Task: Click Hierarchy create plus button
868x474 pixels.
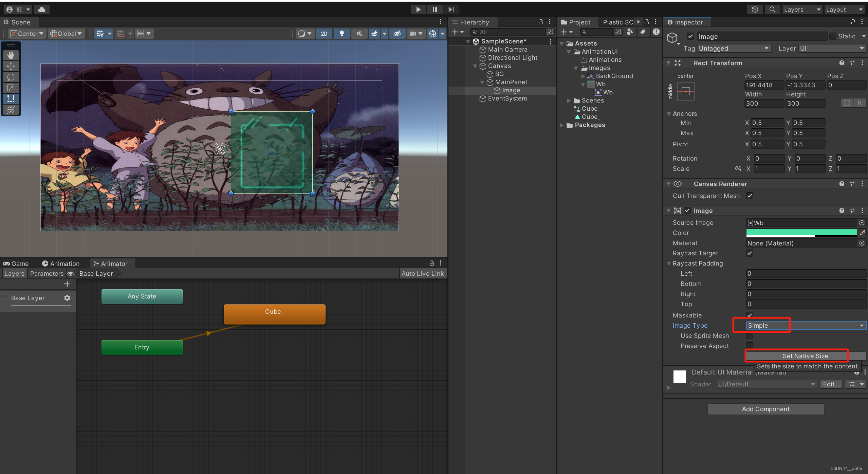Action: pyautogui.click(x=455, y=32)
